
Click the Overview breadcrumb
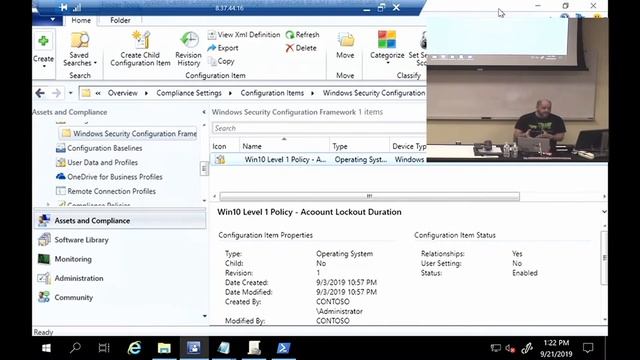(x=122, y=93)
